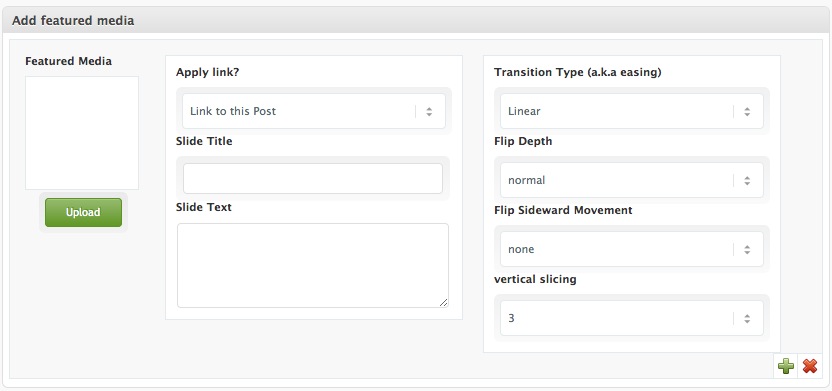The image size is (832, 391).
Task: Click the arrows icon on the vertical slicing select
Action: [x=747, y=318]
